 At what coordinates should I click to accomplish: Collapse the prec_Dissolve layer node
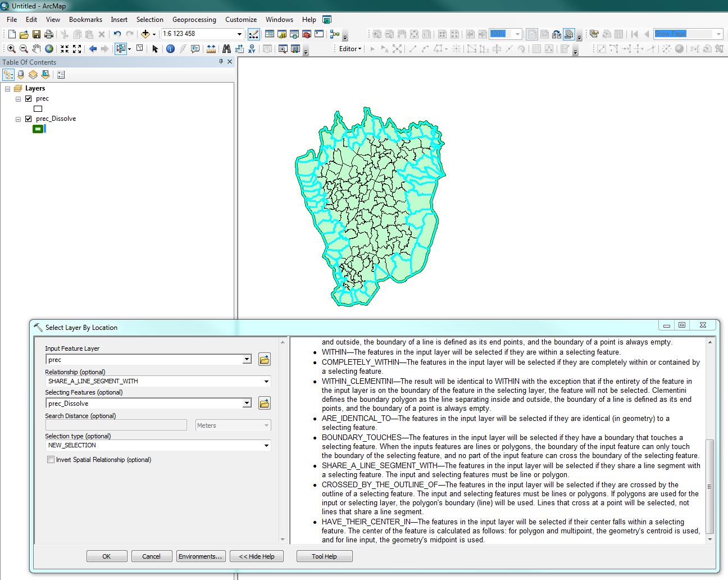(18, 119)
